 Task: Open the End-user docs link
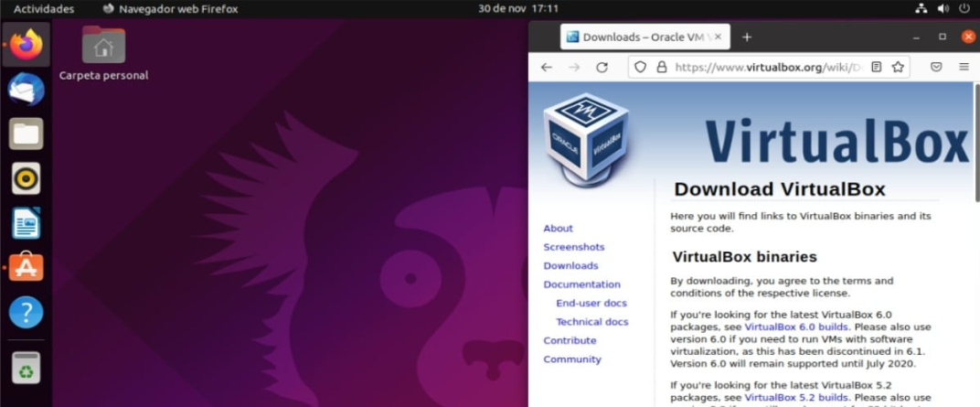(591, 304)
